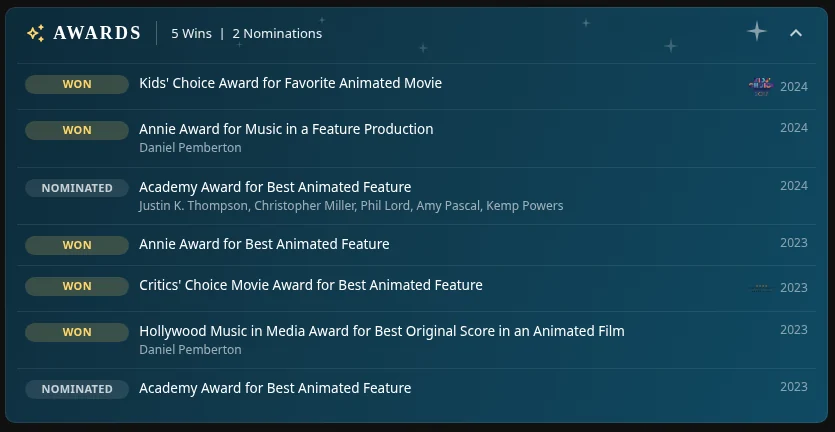
Task: Click the '2 Nominations' count
Action: 277,34
